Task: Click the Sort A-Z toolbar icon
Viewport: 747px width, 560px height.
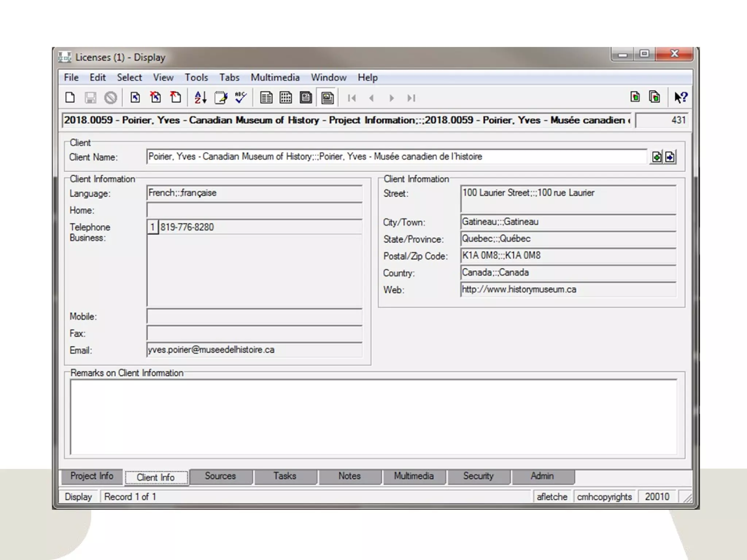Action: point(200,98)
